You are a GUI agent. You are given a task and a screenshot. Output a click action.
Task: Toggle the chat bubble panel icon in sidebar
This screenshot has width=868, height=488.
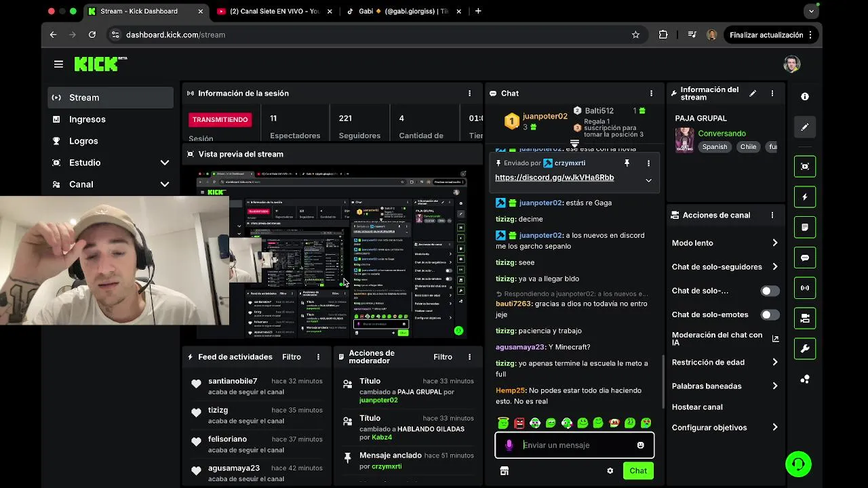(x=805, y=258)
